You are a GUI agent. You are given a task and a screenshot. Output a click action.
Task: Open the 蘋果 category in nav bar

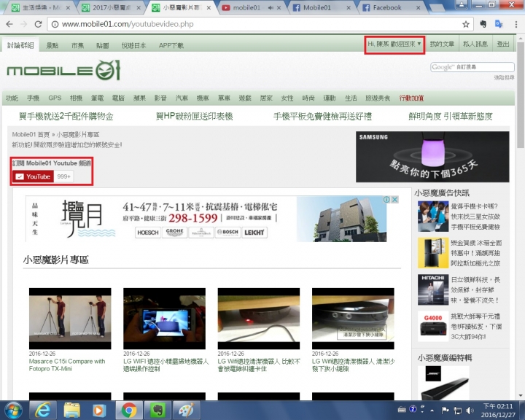[139, 98]
